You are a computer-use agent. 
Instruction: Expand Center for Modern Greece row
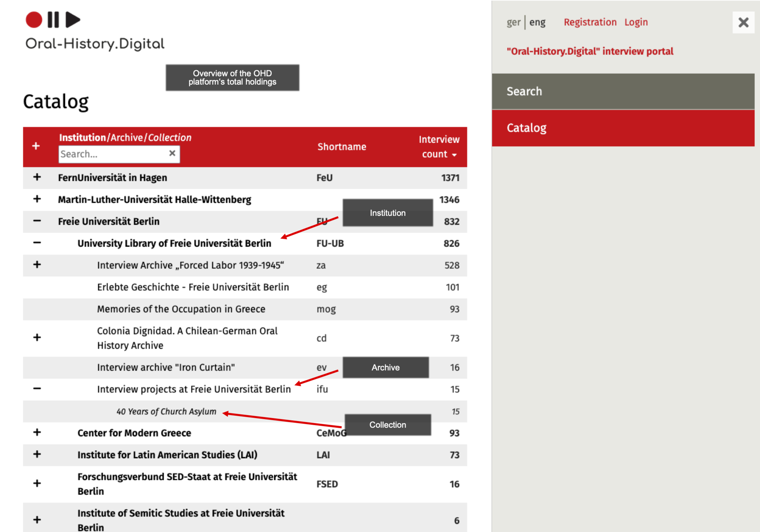tap(37, 432)
